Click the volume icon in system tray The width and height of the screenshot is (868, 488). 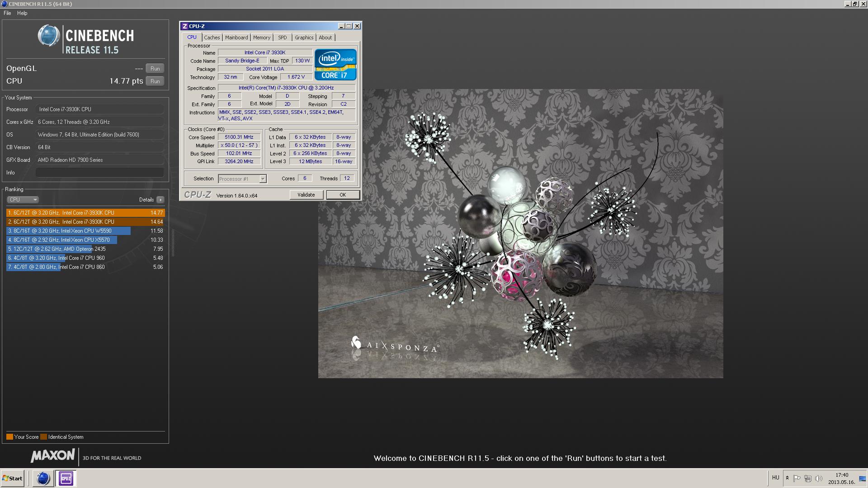(x=819, y=478)
